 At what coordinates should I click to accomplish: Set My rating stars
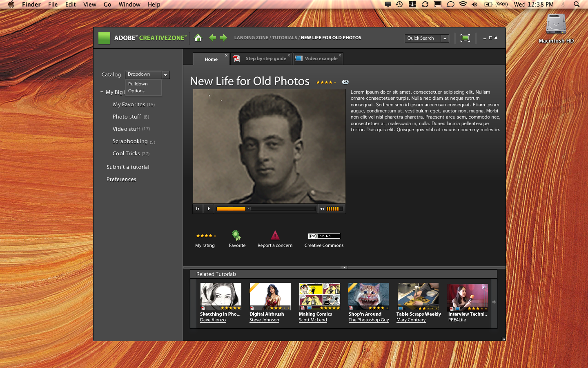pyautogui.click(x=206, y=236)
